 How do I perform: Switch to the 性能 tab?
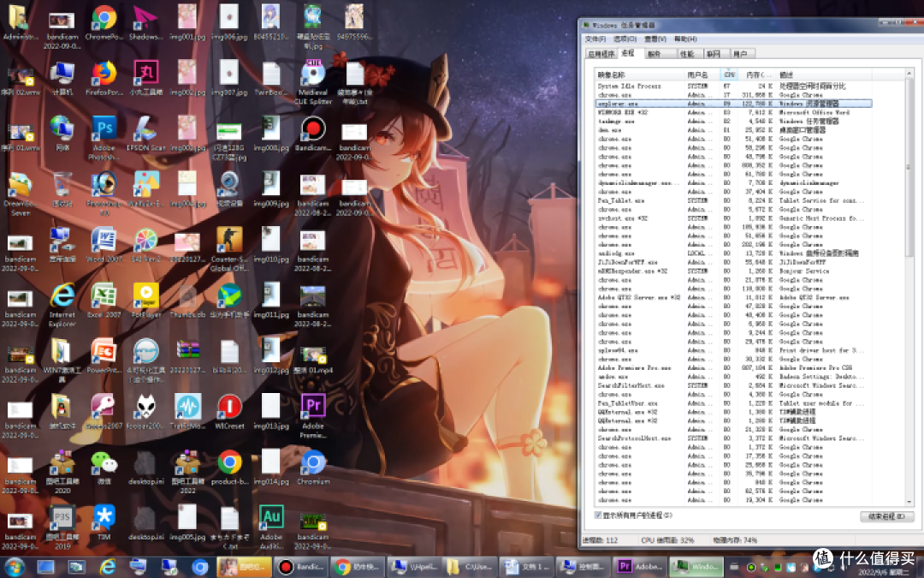tap(688, 54)
